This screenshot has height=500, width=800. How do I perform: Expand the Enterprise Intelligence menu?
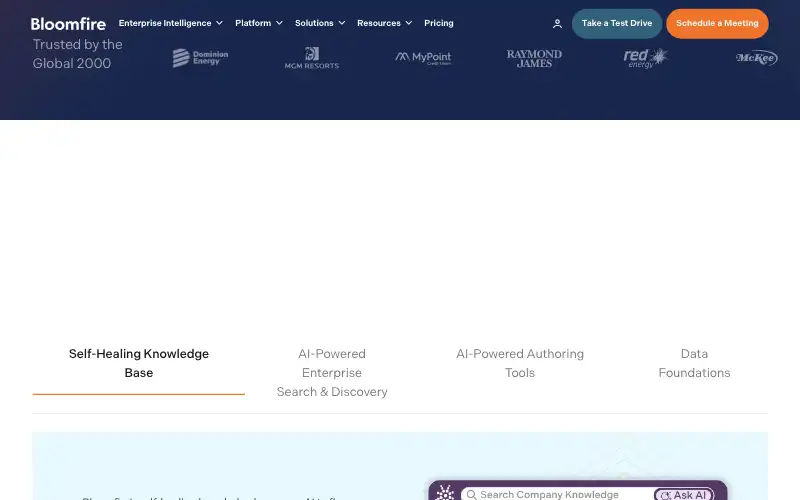click(170, 23)
